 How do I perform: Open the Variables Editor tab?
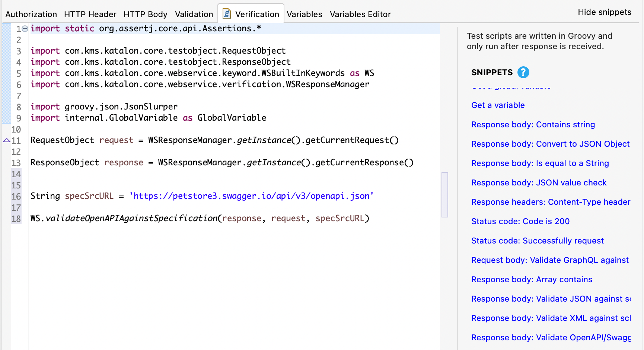click(x=360, y=14)
